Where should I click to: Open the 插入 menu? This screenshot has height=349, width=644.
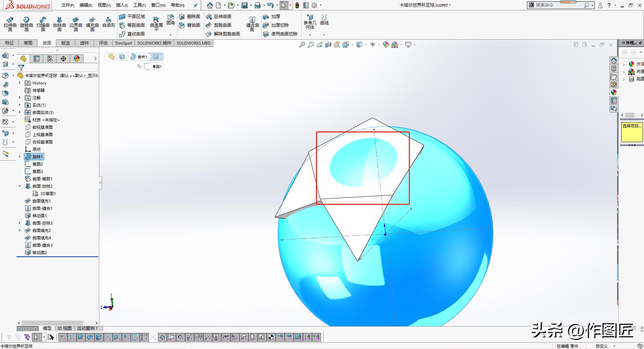[x=121, y=5]
